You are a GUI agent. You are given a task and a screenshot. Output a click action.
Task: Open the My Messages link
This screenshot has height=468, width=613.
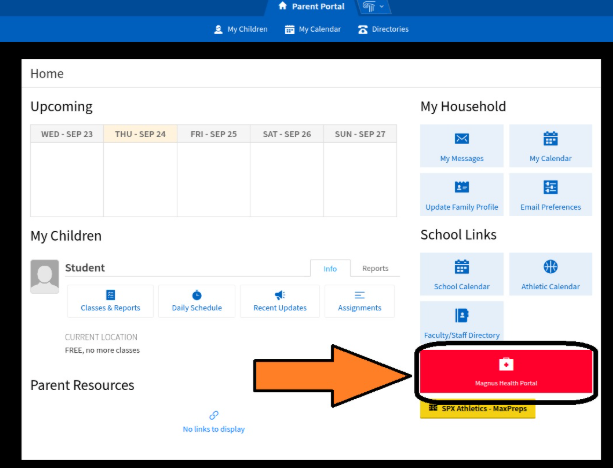(x=462, y=158)
